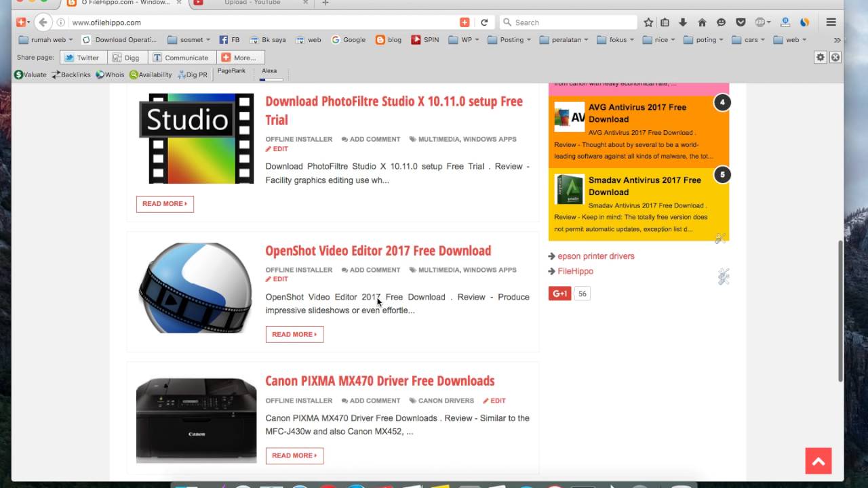Viewport: 868px width, 488px height.
Task: Click into the browser Search field
Action: click(x=568, y=22)
